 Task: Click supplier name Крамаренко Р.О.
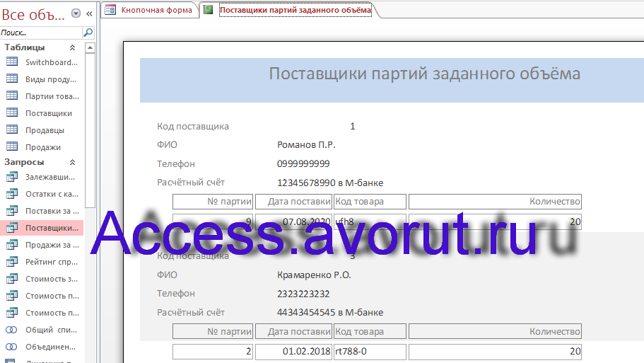click(x=314, y=275)
